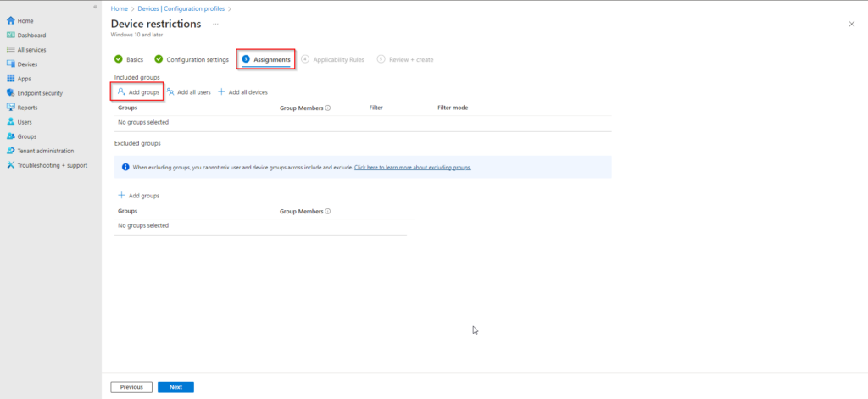868x399 pixels.
Task: Open Devices | Configuration profiles breadcrumb
Action: [x=181, y=8]
